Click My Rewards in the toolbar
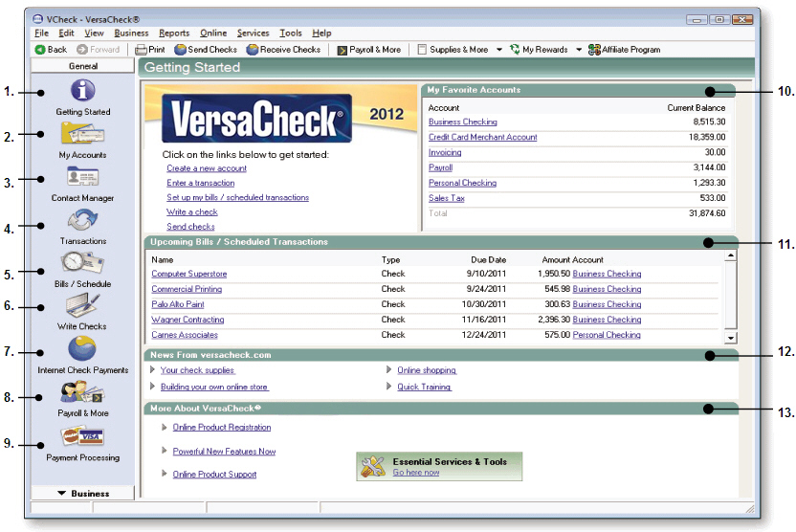 (540, 49)
